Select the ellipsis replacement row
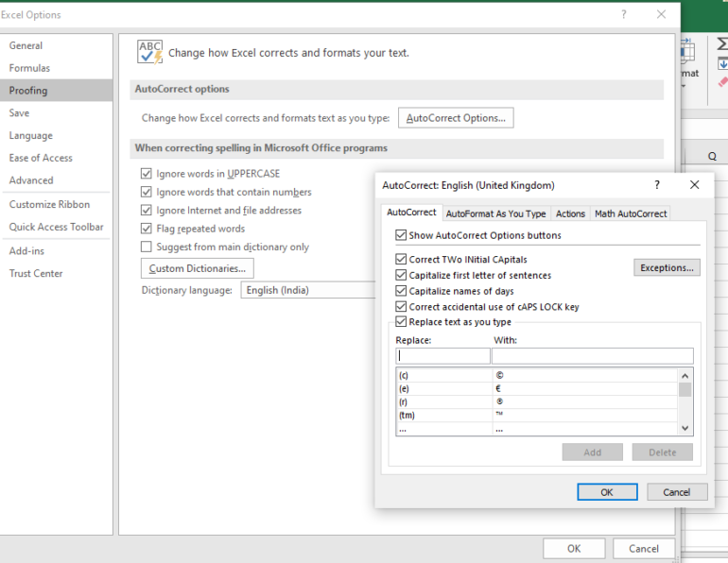 click(537, 429)
